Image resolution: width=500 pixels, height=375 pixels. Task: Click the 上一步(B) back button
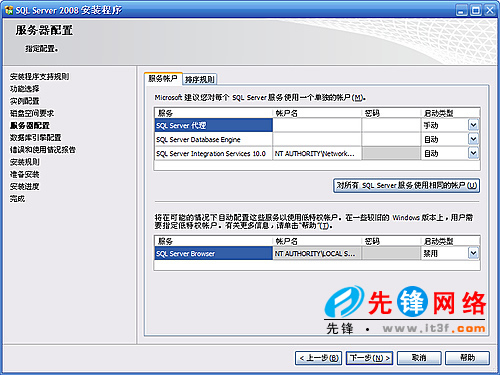(319, 358)
